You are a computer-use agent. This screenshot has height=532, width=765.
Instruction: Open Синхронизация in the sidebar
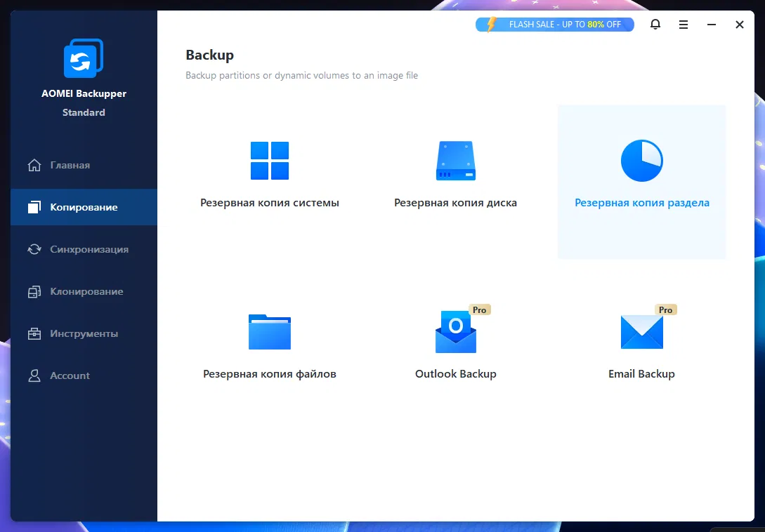pyautogui.click(x=84, y=249)
